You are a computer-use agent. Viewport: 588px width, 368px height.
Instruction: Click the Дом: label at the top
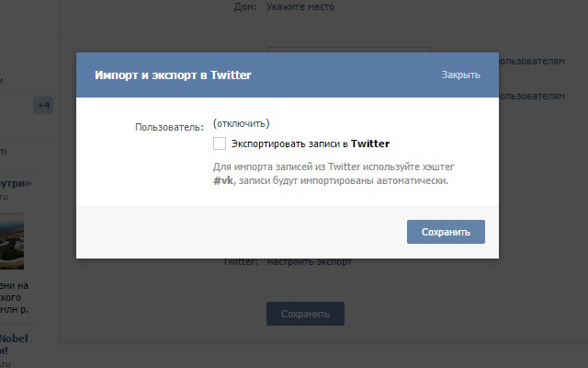coord(245,6)
